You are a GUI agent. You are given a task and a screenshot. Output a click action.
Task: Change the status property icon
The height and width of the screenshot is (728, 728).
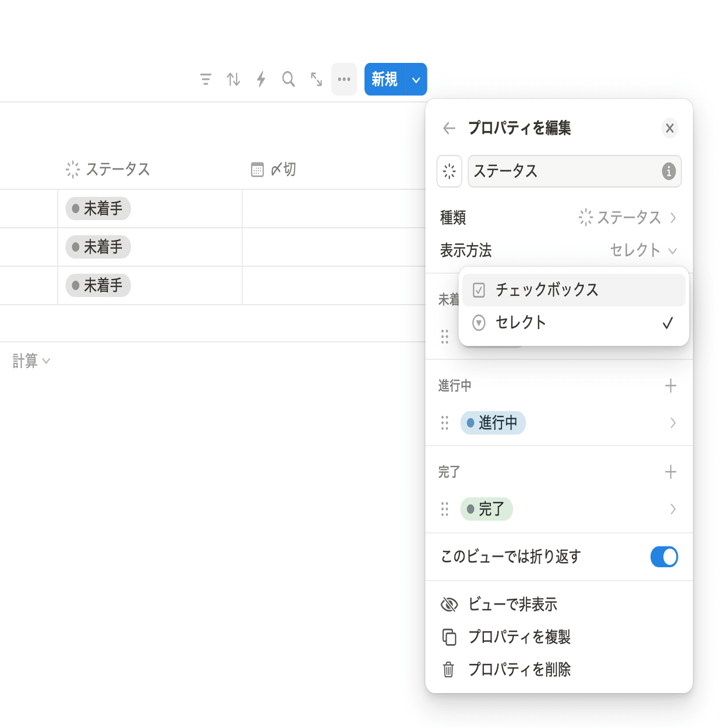click(449, 171)
